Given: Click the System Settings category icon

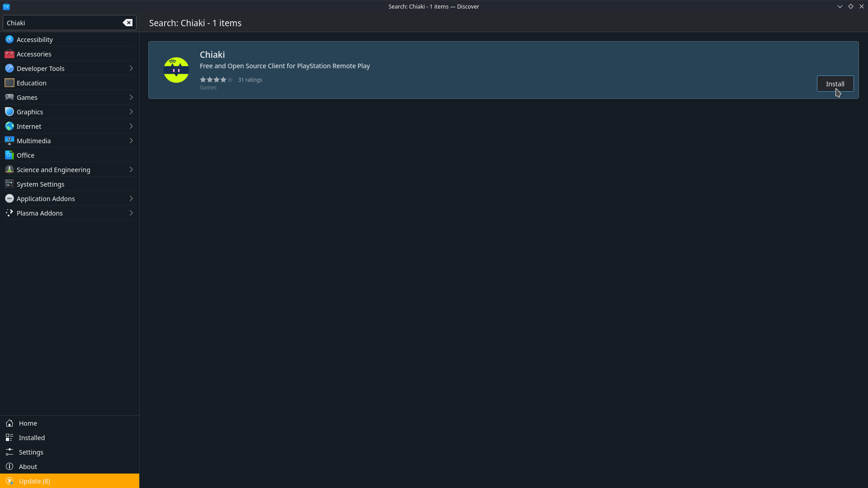Looking at the screenshot, I should 9,184.
